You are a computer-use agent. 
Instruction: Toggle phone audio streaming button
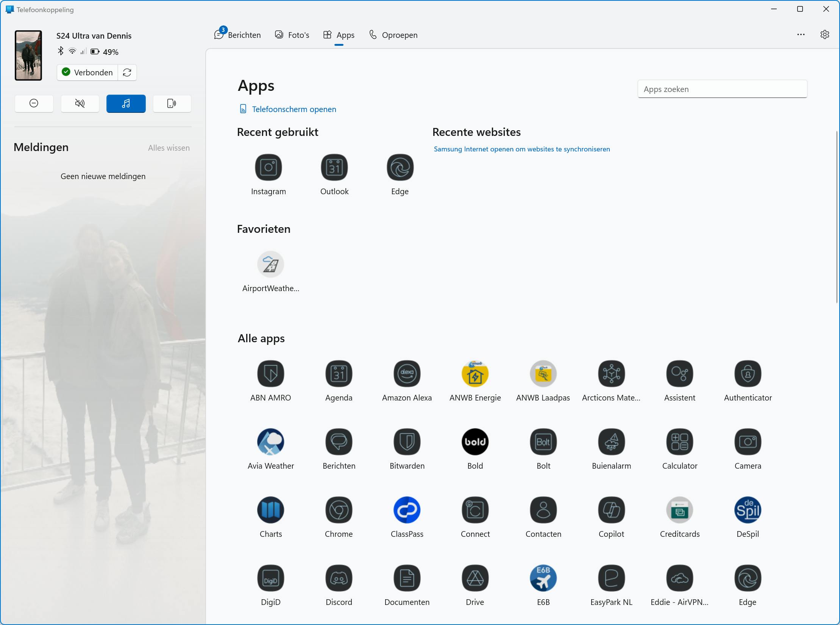(x=172, y=103)
